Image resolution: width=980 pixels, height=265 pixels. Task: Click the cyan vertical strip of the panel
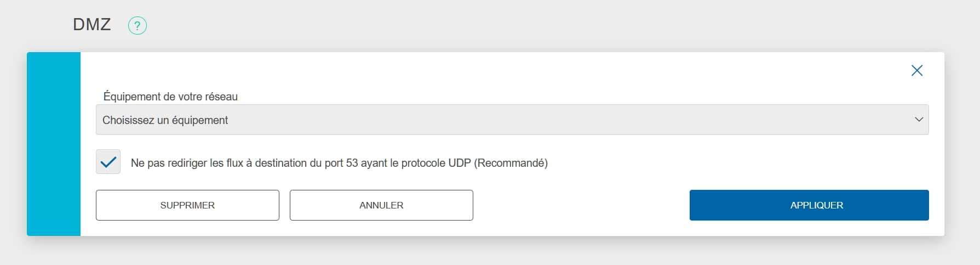[x=54, y=144]
